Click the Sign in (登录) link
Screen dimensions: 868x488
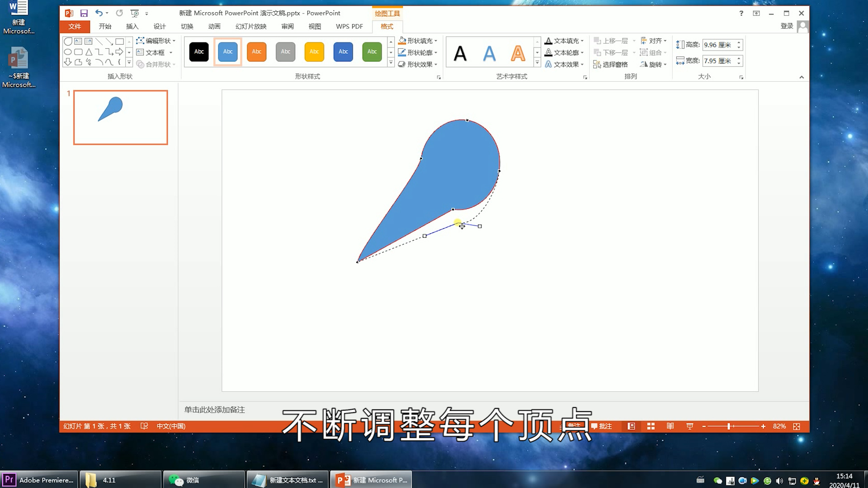click(x=787, y=26)
